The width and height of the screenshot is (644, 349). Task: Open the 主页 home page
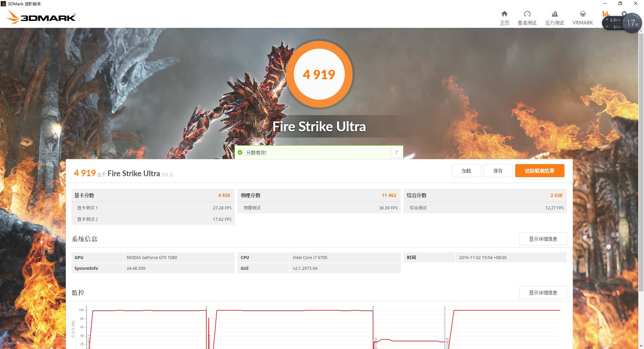pos(504,18)
